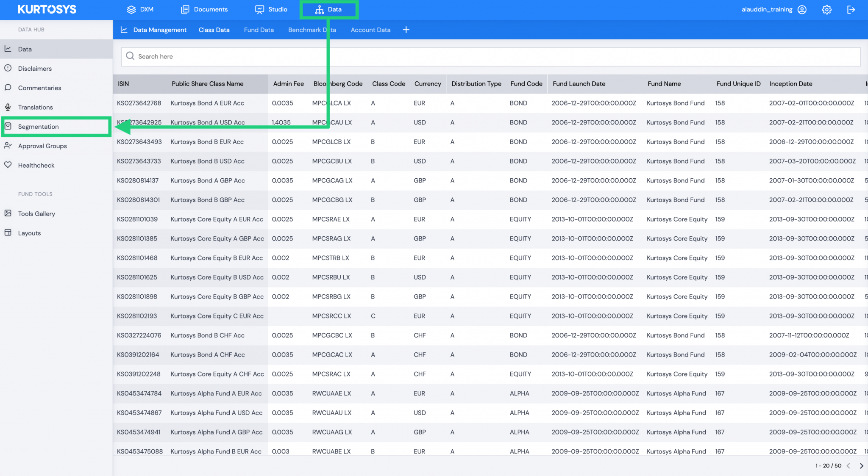
Task: Select the Disclaimers sidebar item
Action: [x=35, y=68]
